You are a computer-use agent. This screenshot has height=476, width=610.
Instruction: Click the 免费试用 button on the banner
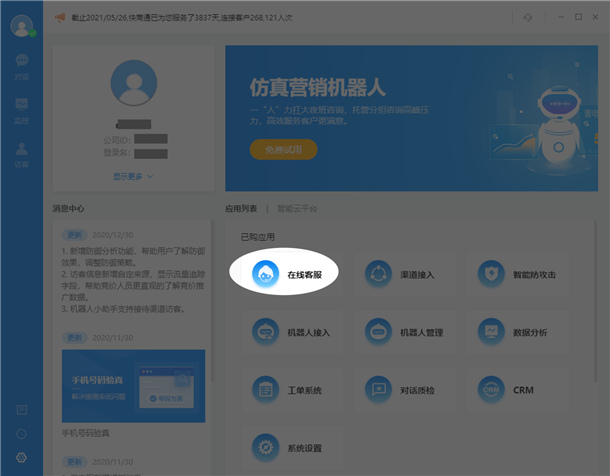[x=283, y=150]
